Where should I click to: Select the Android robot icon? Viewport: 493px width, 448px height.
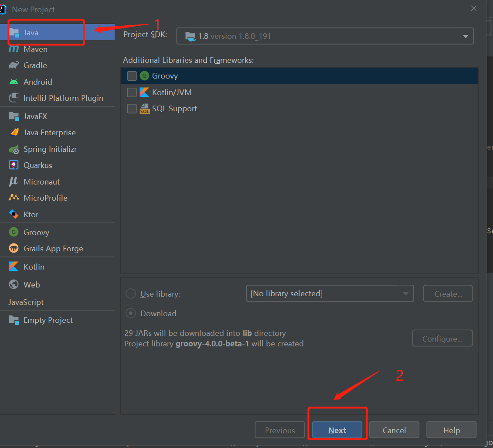point(14,82)
